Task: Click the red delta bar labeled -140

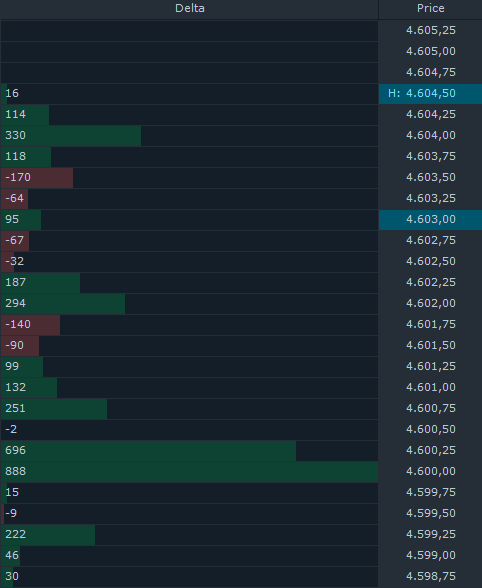Action: click(x=30, y=324)
